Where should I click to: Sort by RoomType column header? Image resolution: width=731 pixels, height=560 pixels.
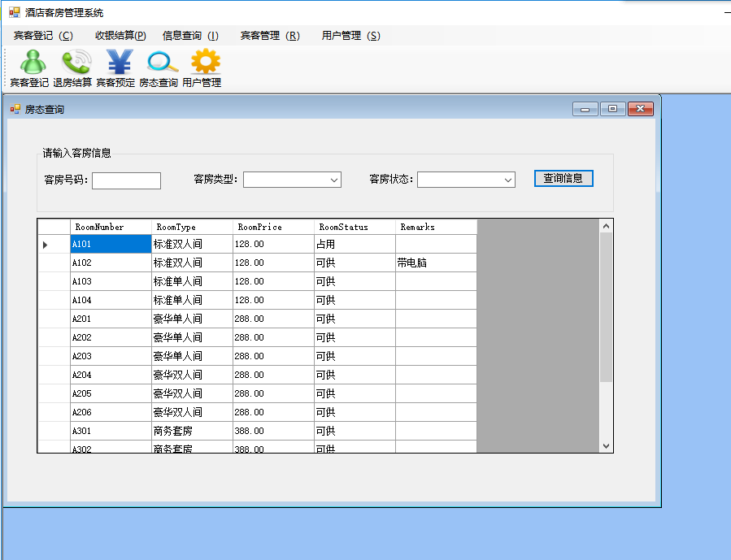pyautogui.click(x=192, y=227)
